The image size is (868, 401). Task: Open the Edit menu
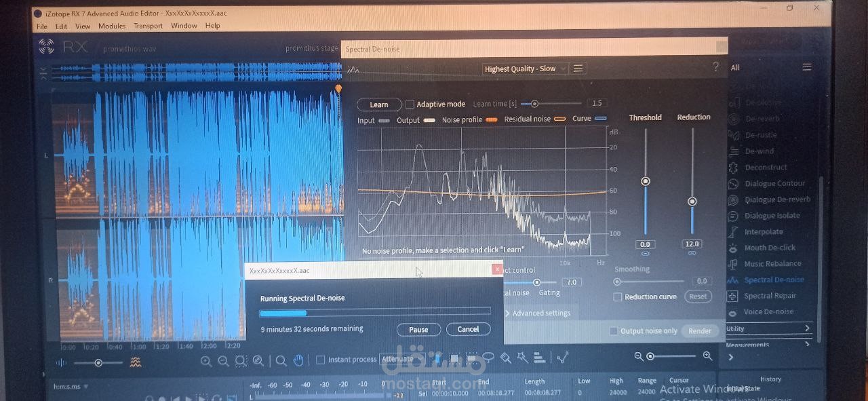coord(61,26)
